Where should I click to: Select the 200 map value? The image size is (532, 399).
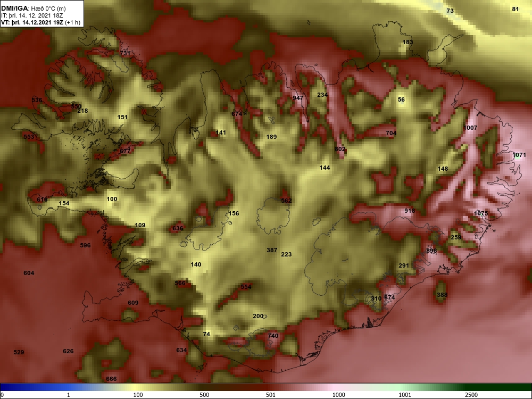tap(258, 316)
